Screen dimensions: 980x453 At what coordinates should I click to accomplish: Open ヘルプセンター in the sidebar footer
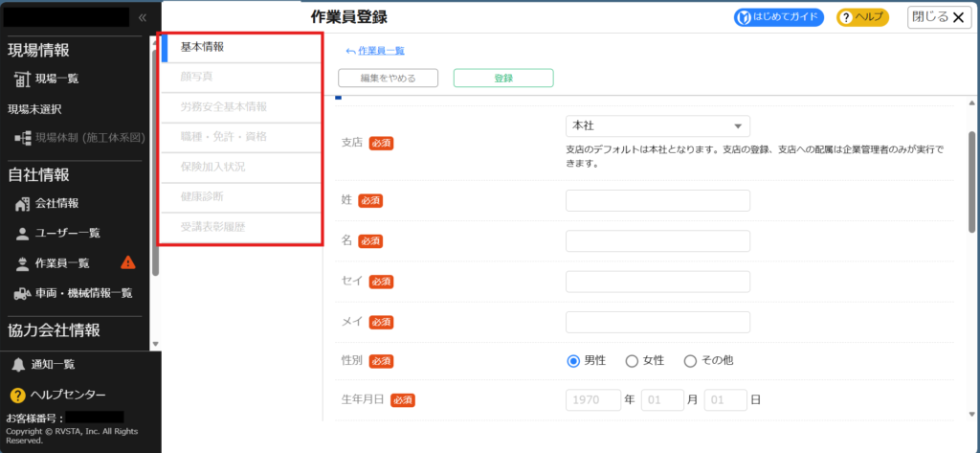(x=68, y=395)
